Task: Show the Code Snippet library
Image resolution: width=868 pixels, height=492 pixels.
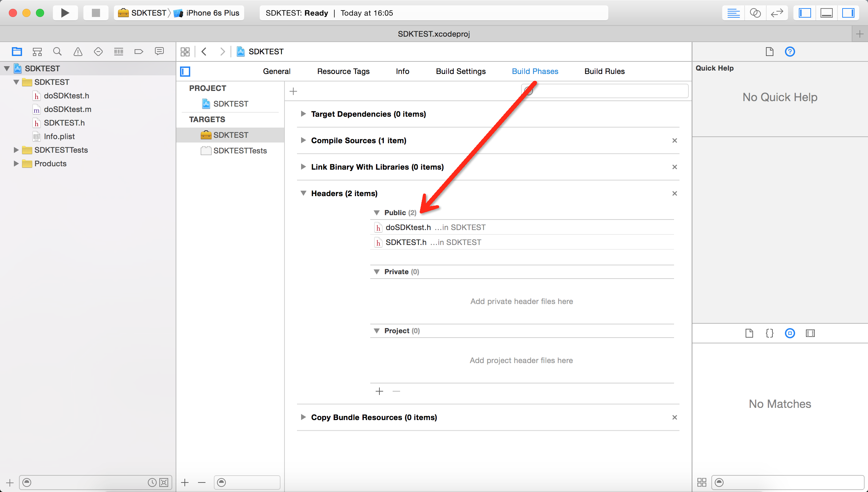Action: coord(770,333)
